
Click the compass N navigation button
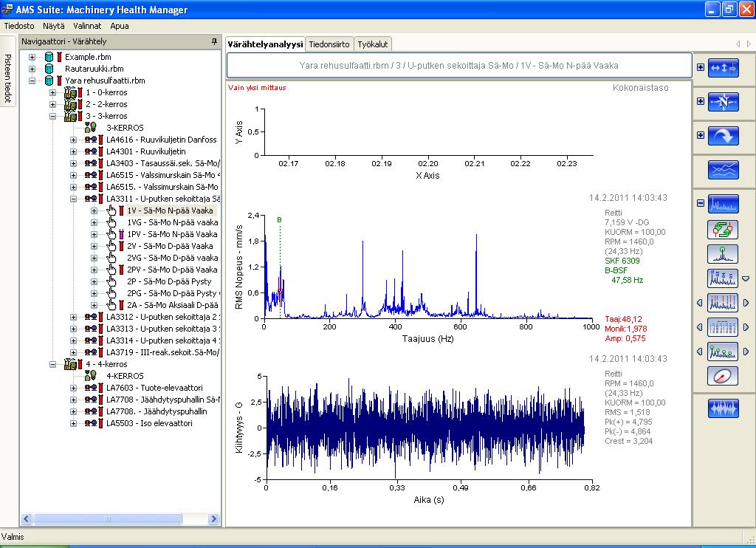click(x=724, y=102)
